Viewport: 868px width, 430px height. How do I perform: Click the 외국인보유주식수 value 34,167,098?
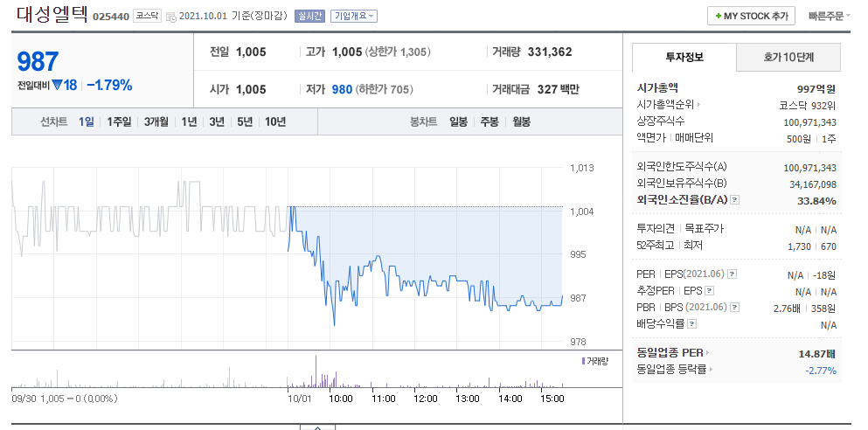click(x=813, y=184)
